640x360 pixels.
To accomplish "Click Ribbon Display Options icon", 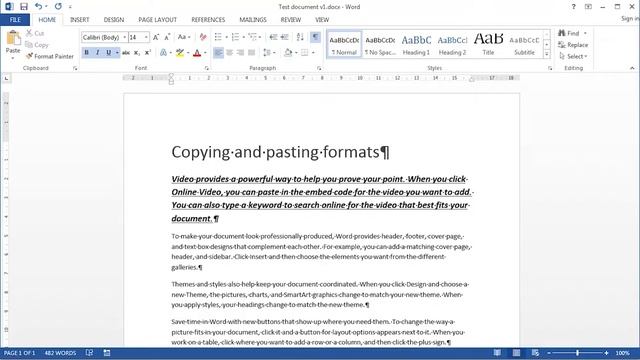I will tap(588, 7).
